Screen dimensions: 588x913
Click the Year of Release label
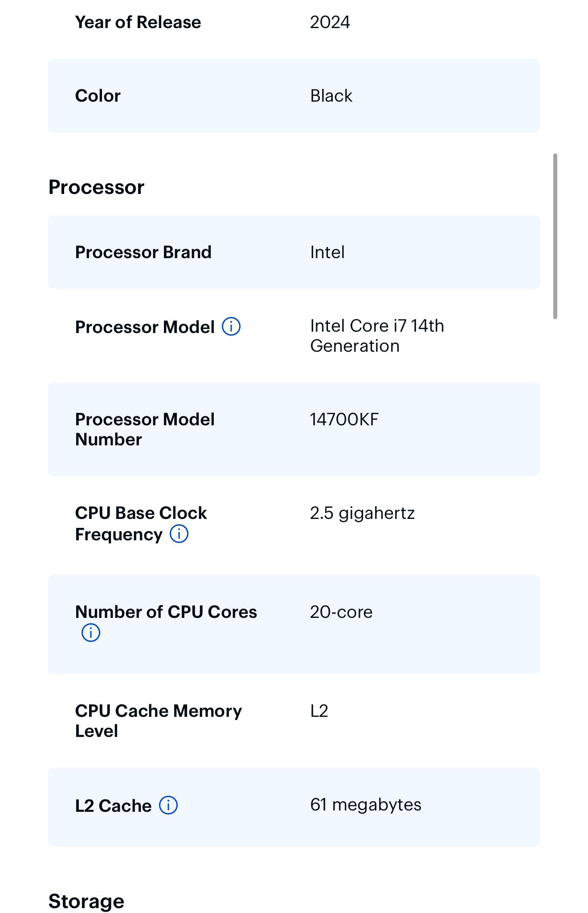[x=138, y=22]
